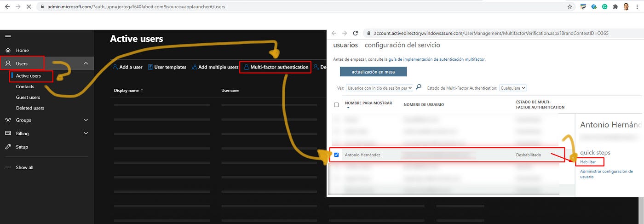Stop loading the admin.microsoft.com page
Screen dimensions: 644x224
click(29, 7)
